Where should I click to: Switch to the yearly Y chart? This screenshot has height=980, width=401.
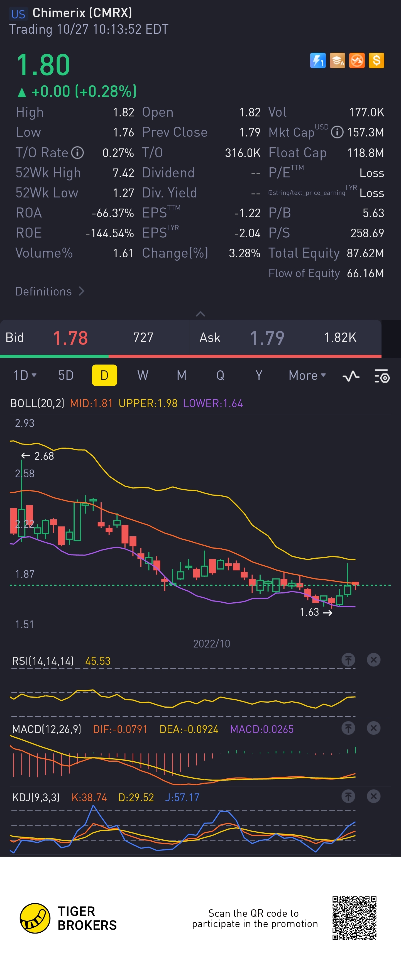pyautogui.click(x=259, y=375)
